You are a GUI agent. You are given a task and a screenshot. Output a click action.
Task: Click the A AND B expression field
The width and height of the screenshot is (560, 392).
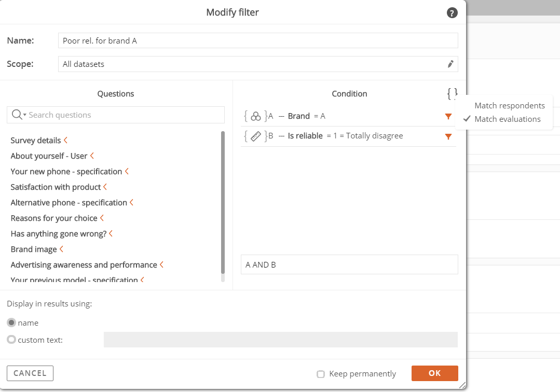click(x=349, y=264)
